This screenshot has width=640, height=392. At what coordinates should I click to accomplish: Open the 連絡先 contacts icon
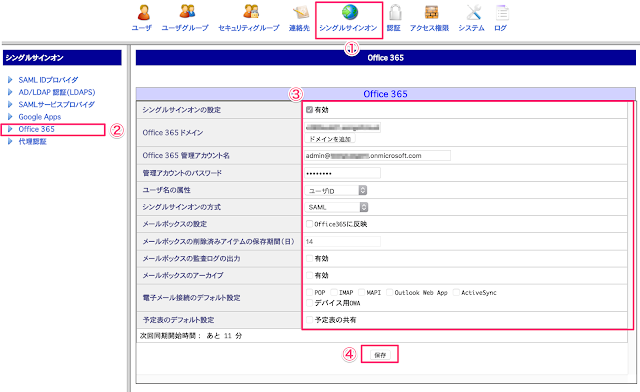(x=301, y=13)
